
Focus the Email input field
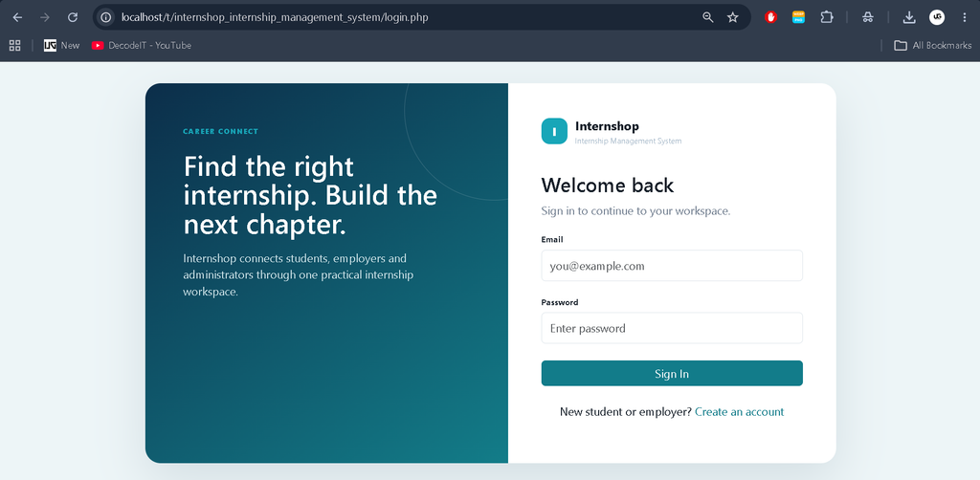tap(672, 266)
